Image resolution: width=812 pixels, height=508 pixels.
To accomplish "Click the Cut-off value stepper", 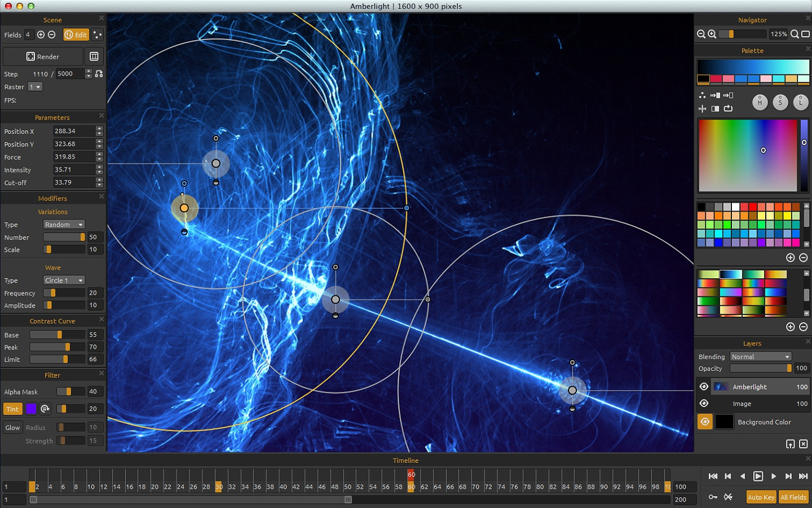I will [x=100, y=182].
